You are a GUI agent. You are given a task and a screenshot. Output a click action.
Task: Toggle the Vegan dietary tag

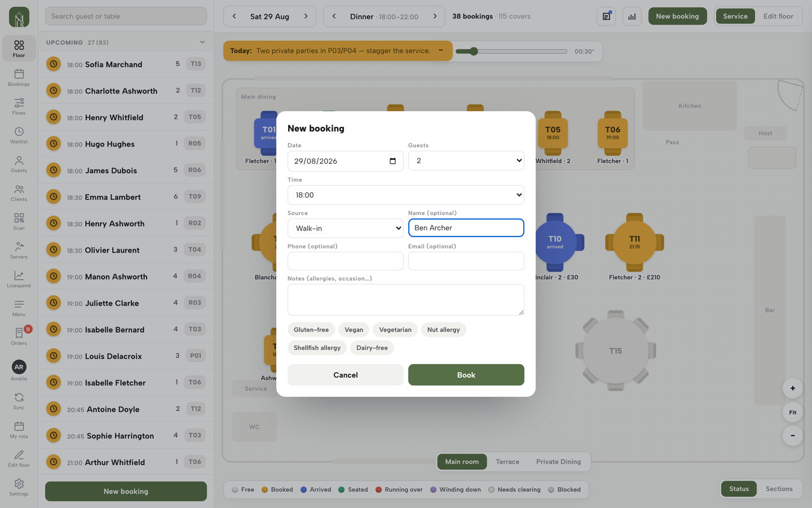pos(354,330)
